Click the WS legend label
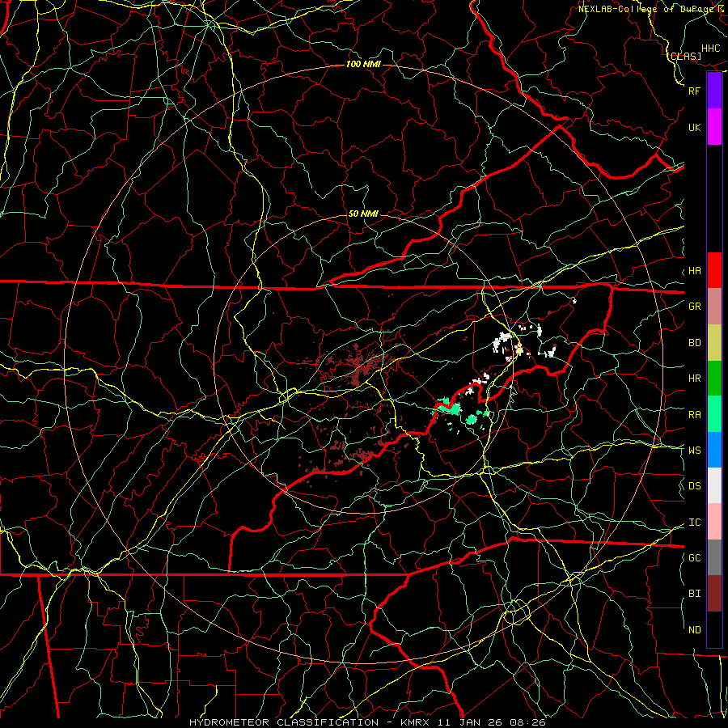This screenshot has width=728, height=728. tap(695, 451)
